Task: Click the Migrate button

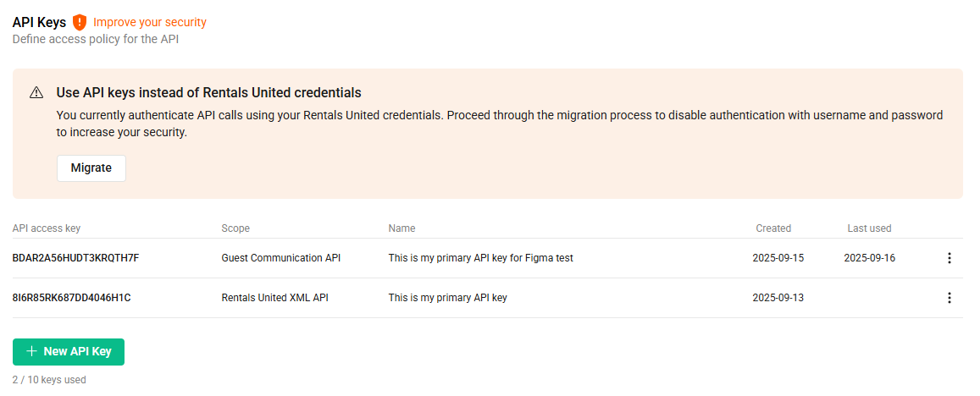Action: pos(91,168)
